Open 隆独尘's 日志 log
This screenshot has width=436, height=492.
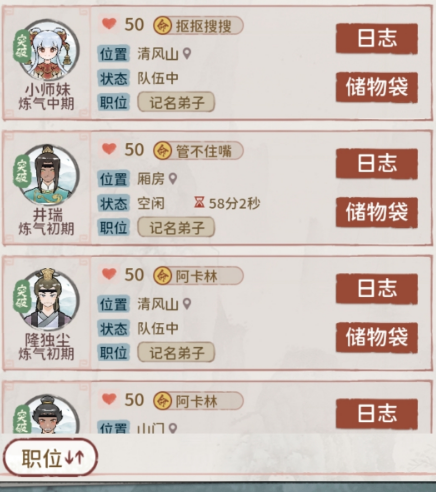377,288
